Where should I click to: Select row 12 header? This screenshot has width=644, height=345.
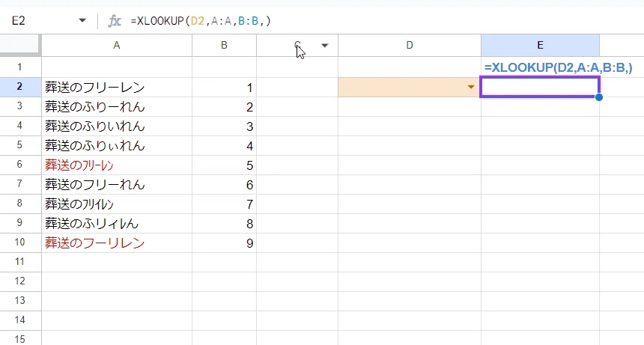[19, 281]
